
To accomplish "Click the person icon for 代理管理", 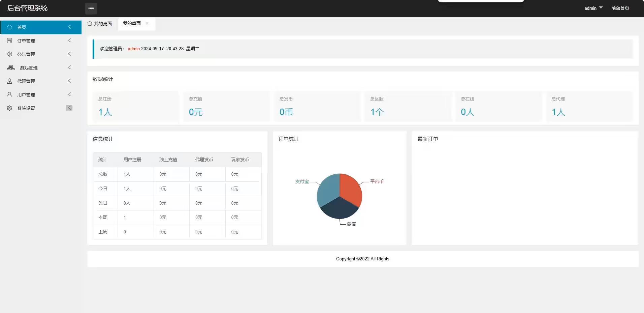I will click(9, 81).
